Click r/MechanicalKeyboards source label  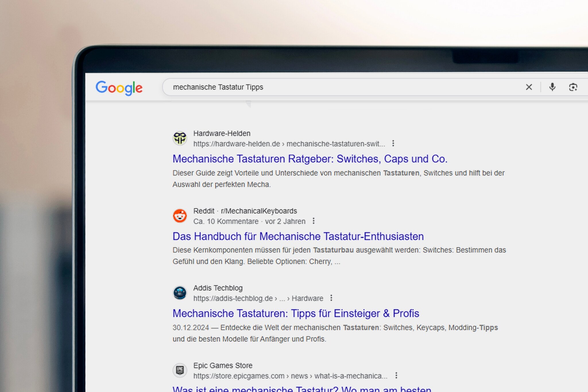[x=259, y=211]
